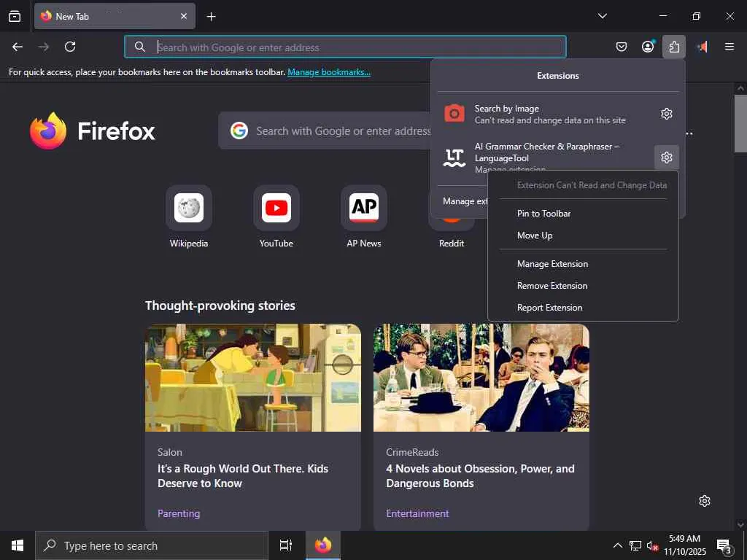747x560 pixels.
Task: Open Task View on the taskbar
Action: click(286, 545)
